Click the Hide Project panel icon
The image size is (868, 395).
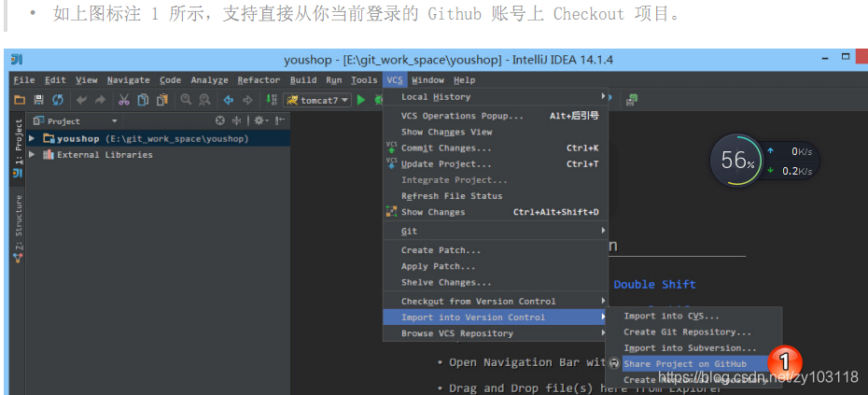coord(280,120)
